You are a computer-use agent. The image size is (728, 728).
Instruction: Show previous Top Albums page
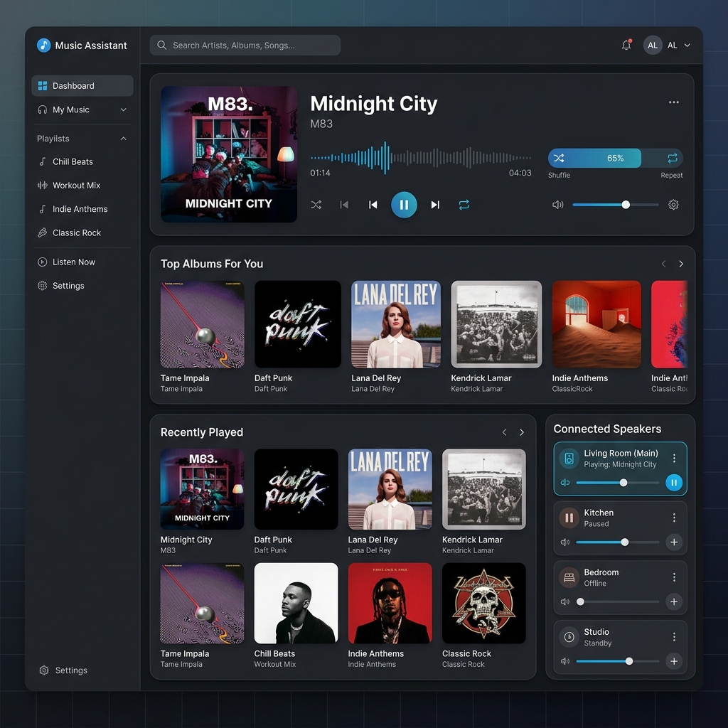663,264
